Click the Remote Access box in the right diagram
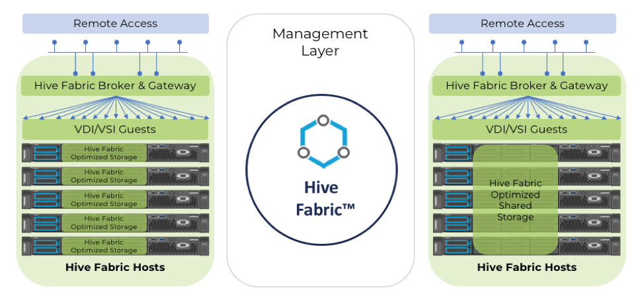644x300 pixels. [x=522, y=23]
